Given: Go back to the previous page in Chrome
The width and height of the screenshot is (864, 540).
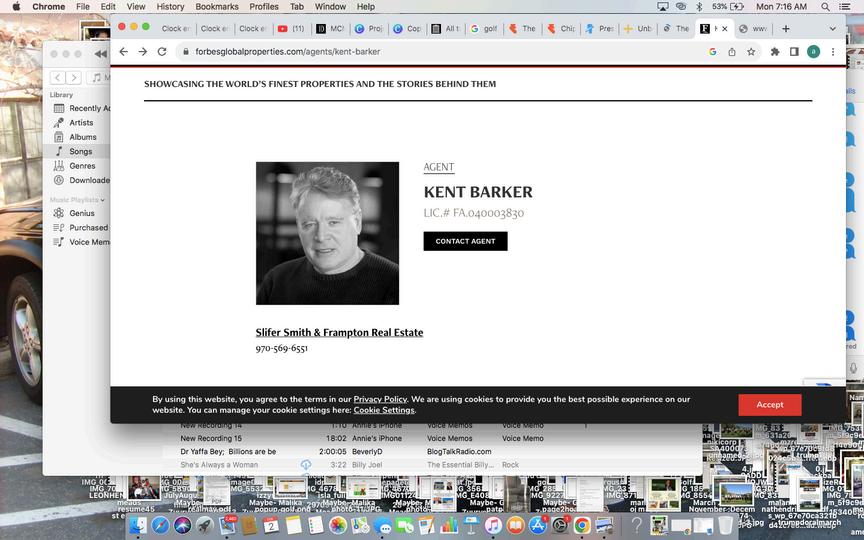Looking at the screenshot, I should 123,51.
